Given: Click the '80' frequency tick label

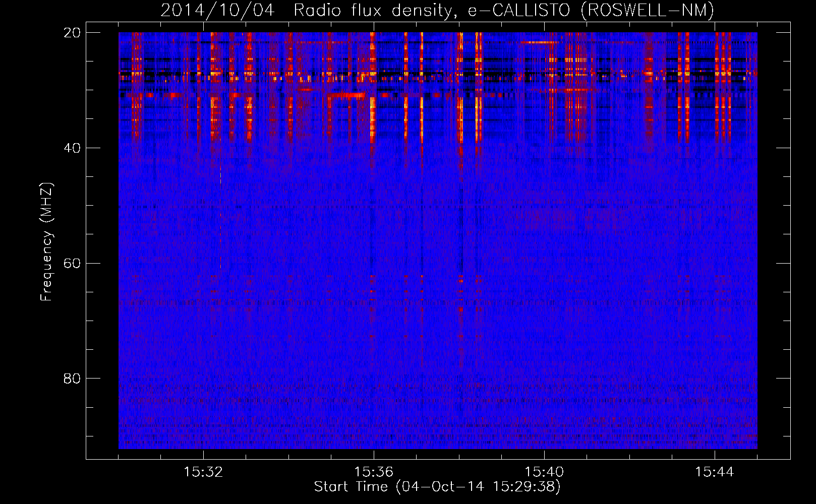Looking at the screenshot, I should 72,379.
